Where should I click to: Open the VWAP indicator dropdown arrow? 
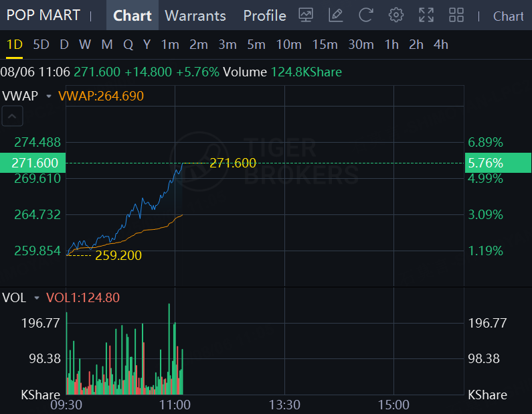pyautogui.click(x=49, y=96)
